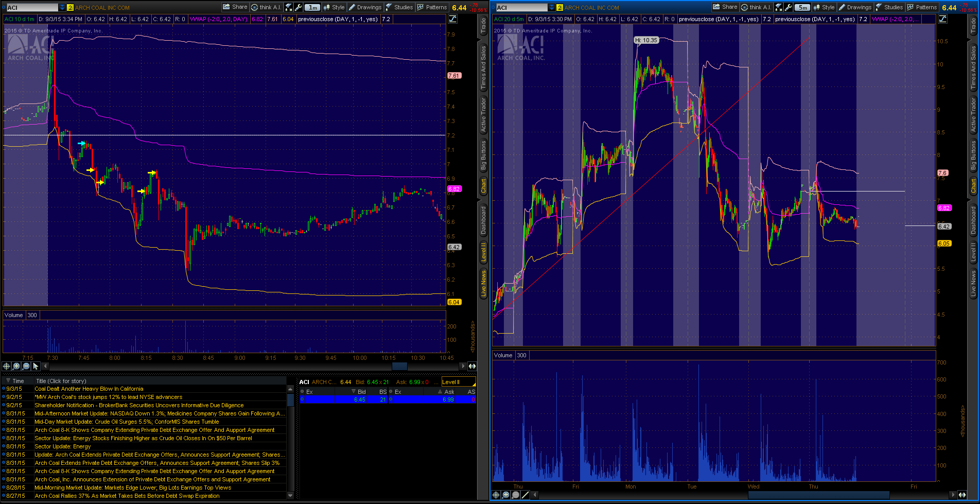
Task: Switch to Times And Sales sidebar tab on left
Action: click(483, 67)
